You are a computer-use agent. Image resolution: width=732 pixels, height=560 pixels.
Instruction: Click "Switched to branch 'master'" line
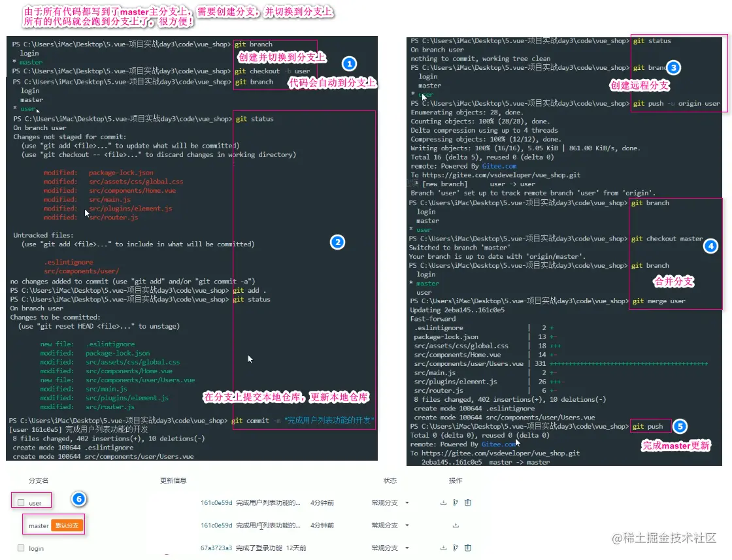(x=458, y=248)
